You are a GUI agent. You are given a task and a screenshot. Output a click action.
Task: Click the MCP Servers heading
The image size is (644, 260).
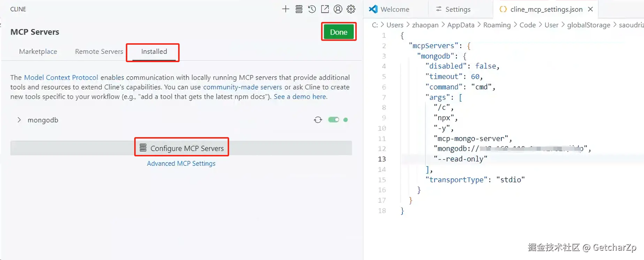pos(35,32)
